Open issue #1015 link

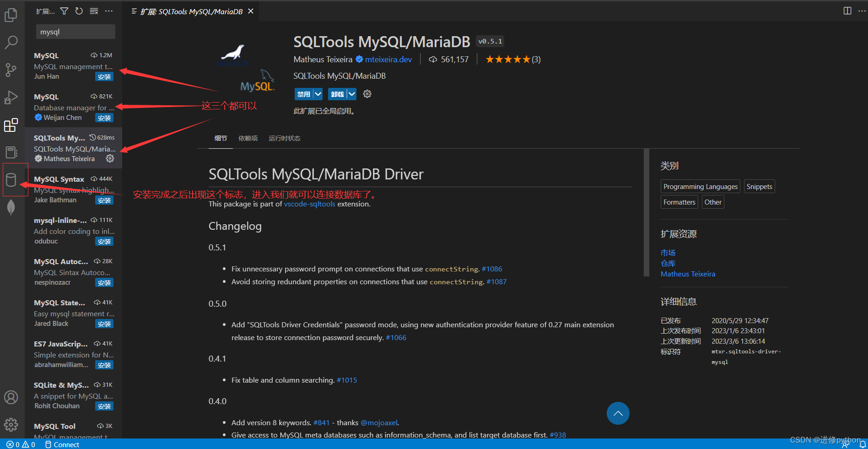347,380
